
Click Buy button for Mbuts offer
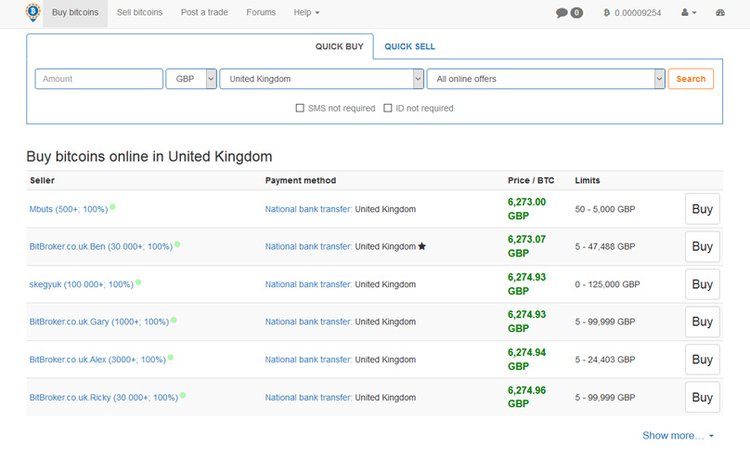pos(702,209)
